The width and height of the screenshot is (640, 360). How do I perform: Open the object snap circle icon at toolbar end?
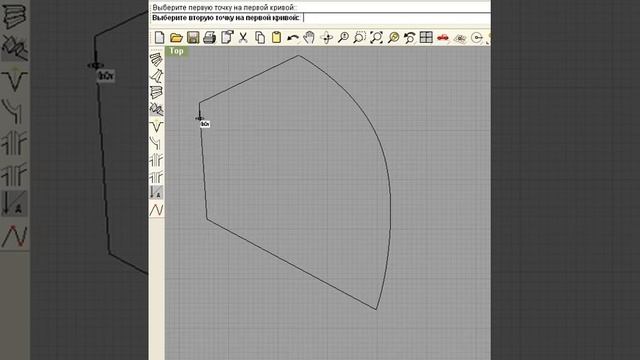tap(477, 38)
